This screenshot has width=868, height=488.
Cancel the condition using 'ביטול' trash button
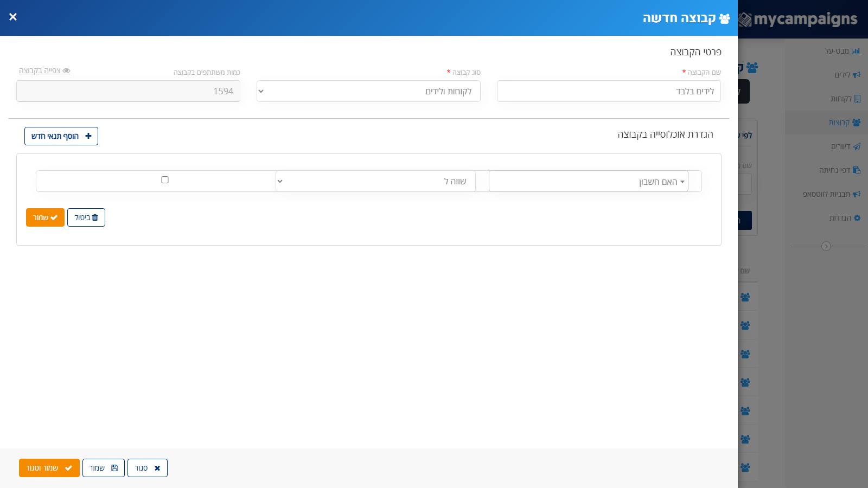[86, 217]
